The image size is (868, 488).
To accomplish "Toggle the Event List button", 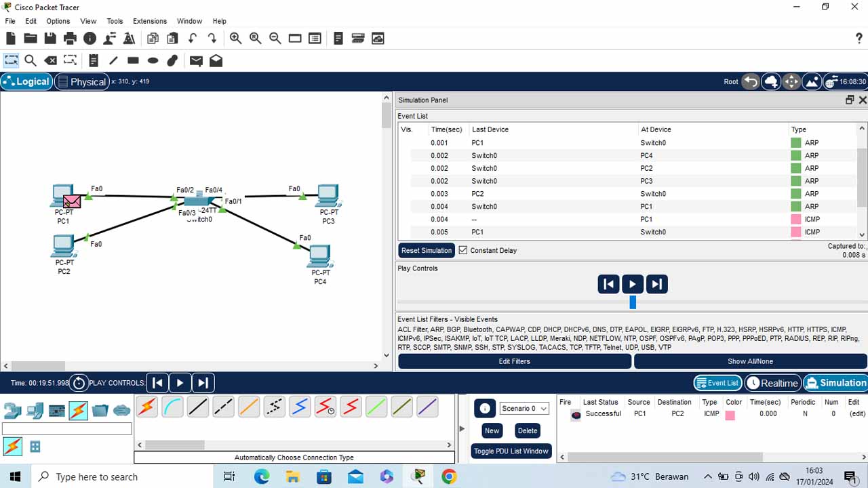I will (717, 383).
